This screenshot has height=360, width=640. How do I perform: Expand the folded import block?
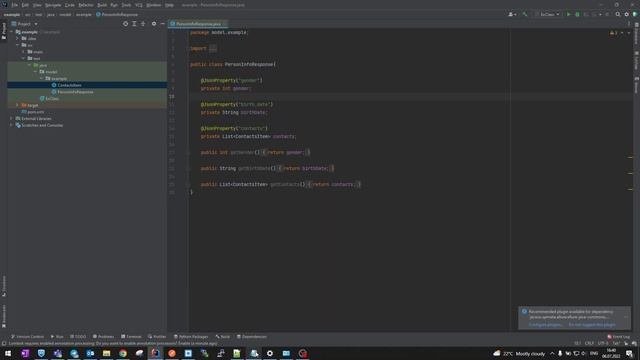pyautogui.click(x=213, y=49)
